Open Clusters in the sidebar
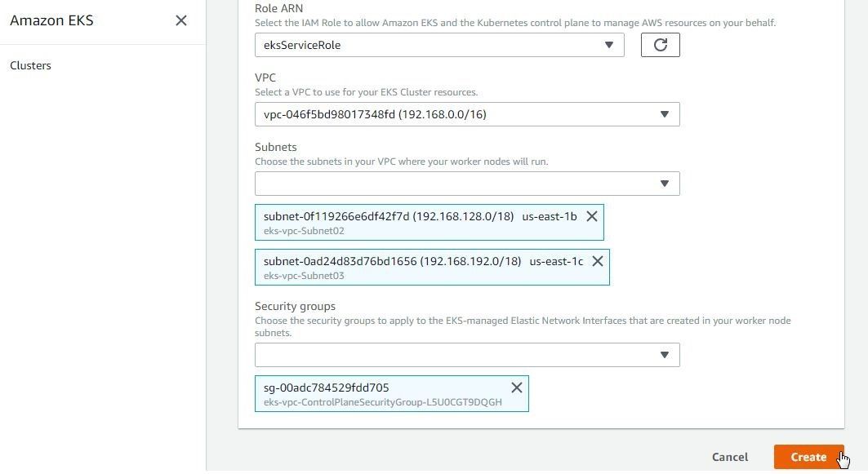 tap(30, 65)
